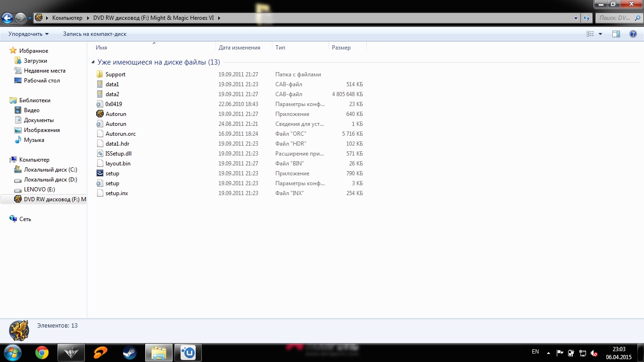644x362 pixels.
Task: Open Избранное in navigation pane
Action: click(33, 51)
